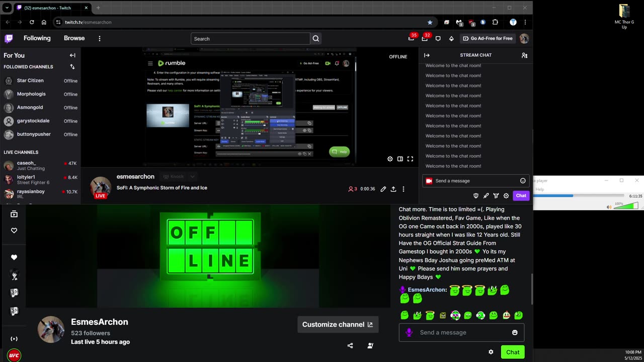Click the user check icon below Customize channel
The height and width of the screenshot is (362, 644).
(x=370, y=345)
